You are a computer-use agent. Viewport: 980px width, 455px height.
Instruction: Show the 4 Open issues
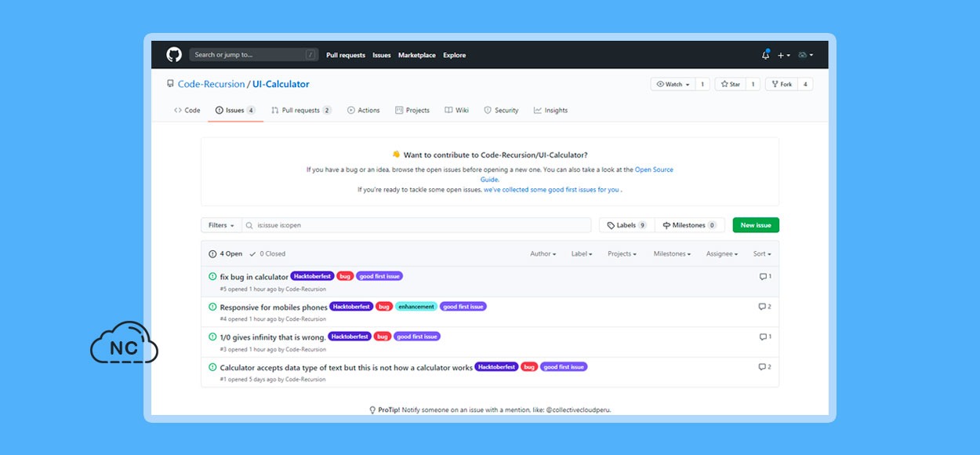226,254
